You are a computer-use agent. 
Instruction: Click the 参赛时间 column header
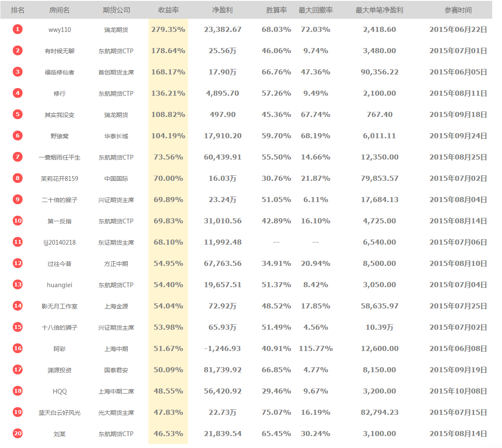click(458, 10)
